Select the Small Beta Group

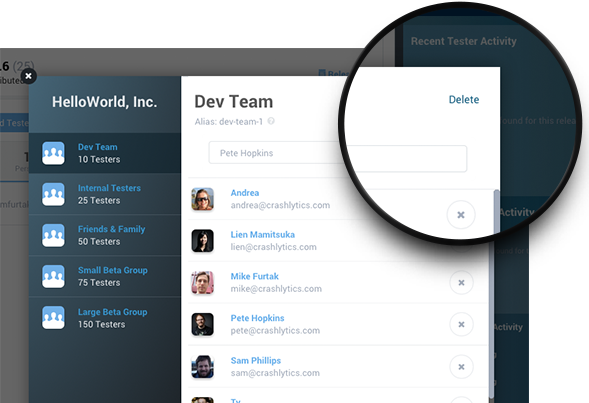[x=105, y=276]
